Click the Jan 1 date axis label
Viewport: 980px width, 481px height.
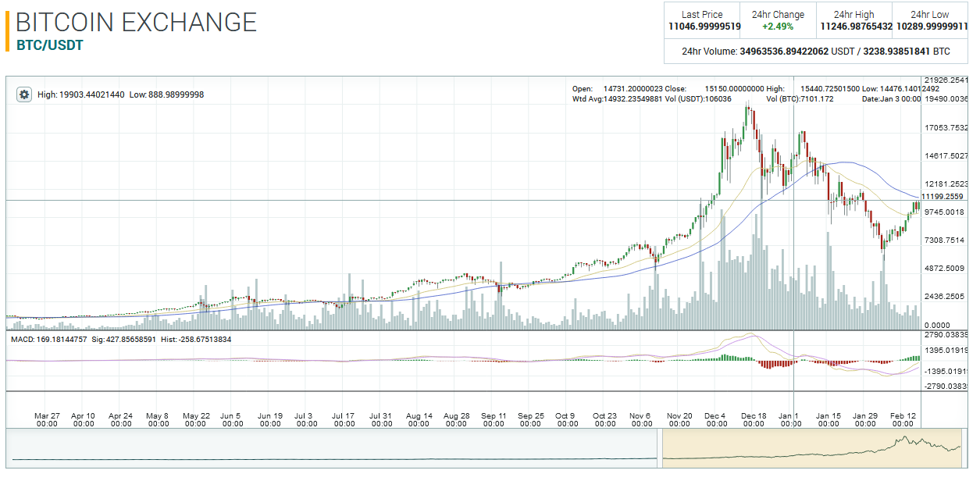(x=790, y=420)
